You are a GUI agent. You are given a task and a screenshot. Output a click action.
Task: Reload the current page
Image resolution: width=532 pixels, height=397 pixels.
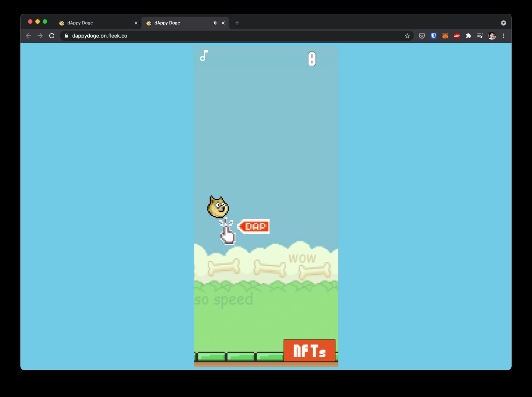[x=52, y=36]
